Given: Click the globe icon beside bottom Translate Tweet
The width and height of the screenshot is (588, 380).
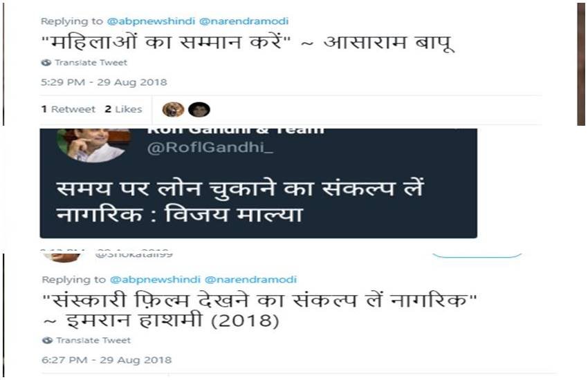Looking at the screenshot, I should coord(48,341).
